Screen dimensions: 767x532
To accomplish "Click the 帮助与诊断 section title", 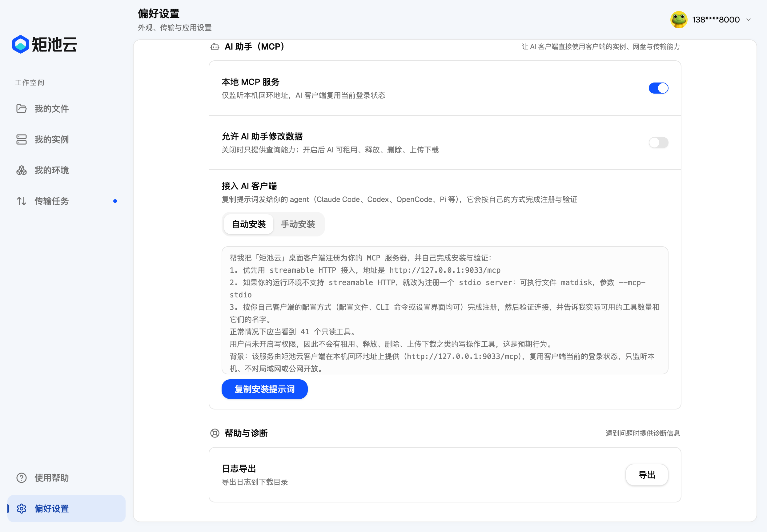I will coord(246,433).
